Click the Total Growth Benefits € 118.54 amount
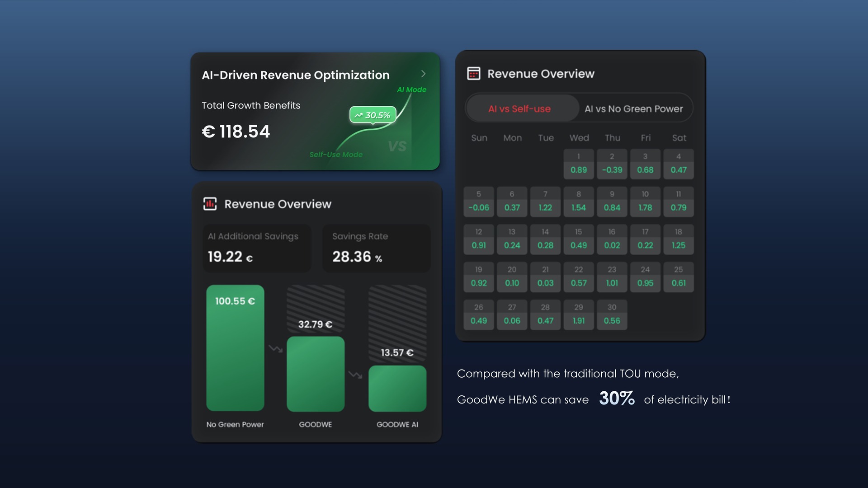The image size is (868, 488). tap(236, 131)
